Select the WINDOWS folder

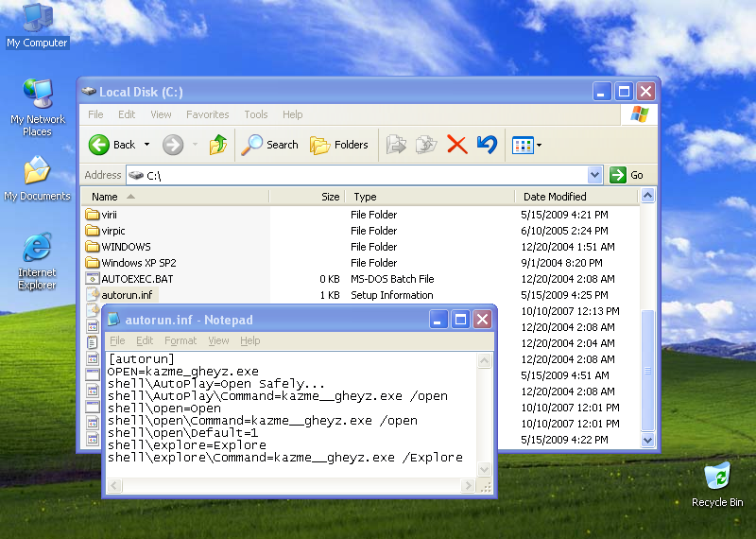coord(126,247)
